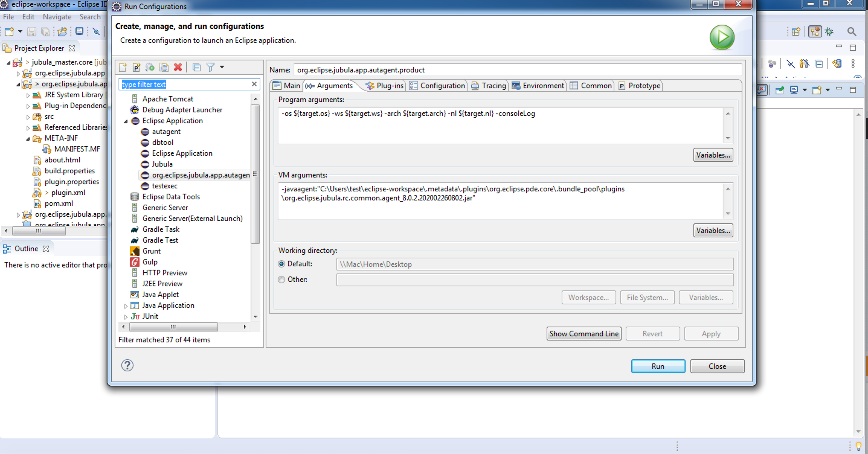
Task: Switch to the Configuration tab
Action: tap(437, 85)
